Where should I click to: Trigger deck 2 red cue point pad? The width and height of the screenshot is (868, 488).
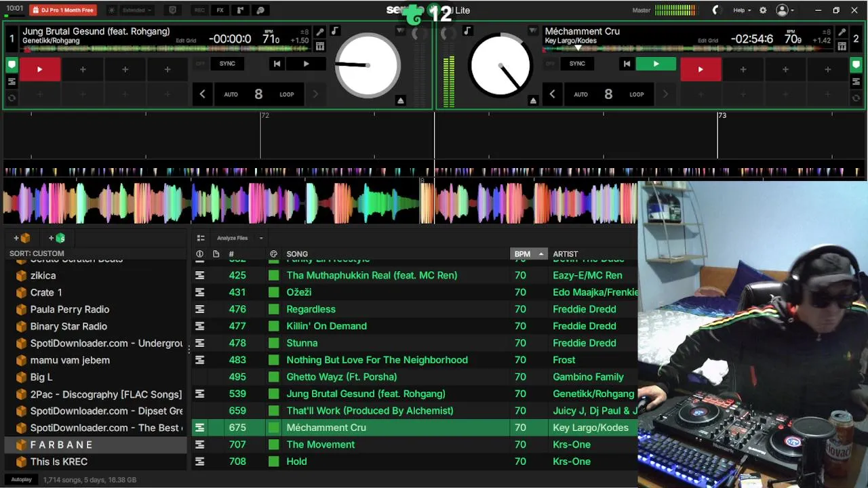tap(701, 69)
